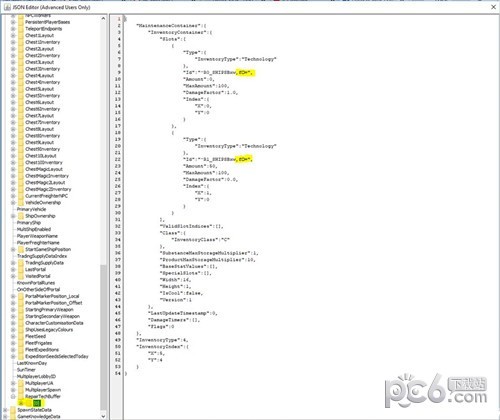Click the tree panel scrollbar thumb
Viewport: 500px width, 420px height.
tap(103, 337)
